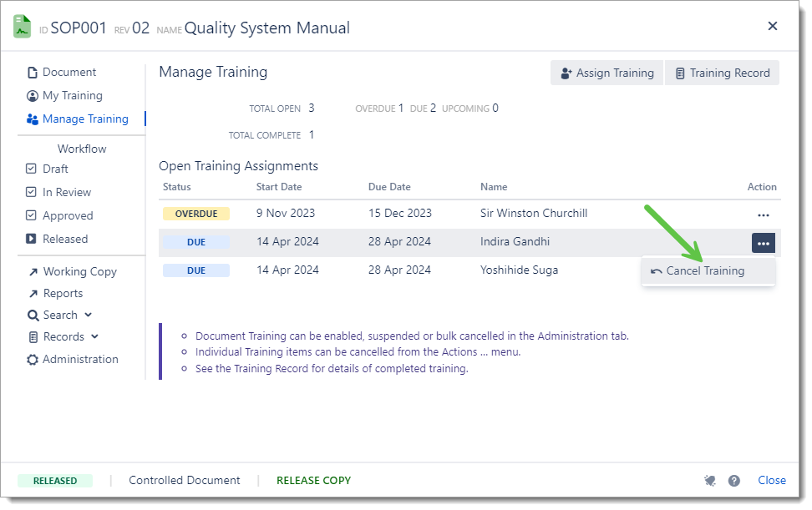Click the Close link at bottom right
This screenshot has height=510, width=812.
[771, 481]
